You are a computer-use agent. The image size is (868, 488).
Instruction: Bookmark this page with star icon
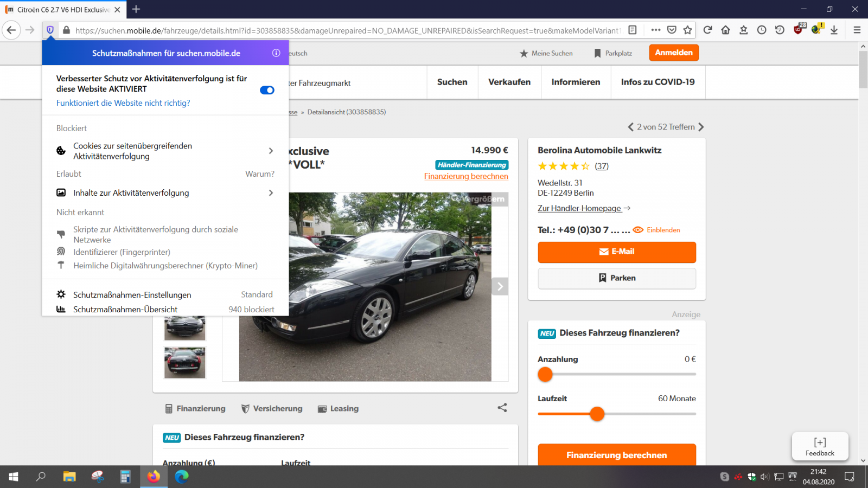688,30
